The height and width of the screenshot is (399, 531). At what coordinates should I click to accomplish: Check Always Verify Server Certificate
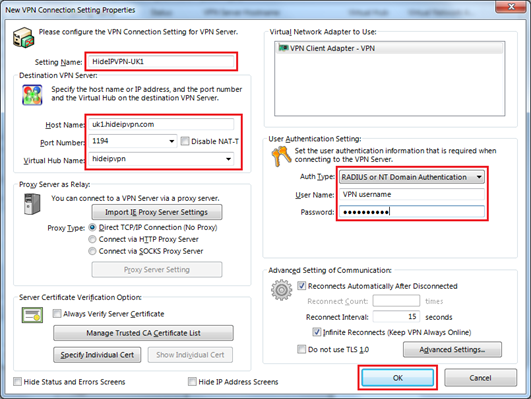click(57, 314)
